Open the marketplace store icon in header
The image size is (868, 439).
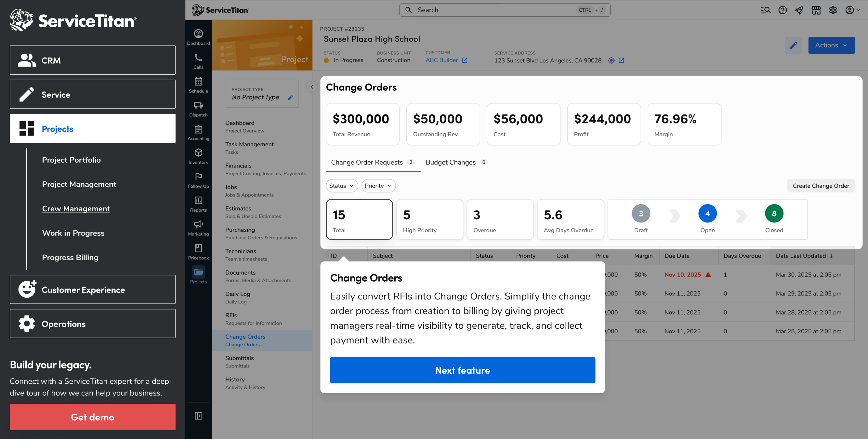tap(816, 10)
